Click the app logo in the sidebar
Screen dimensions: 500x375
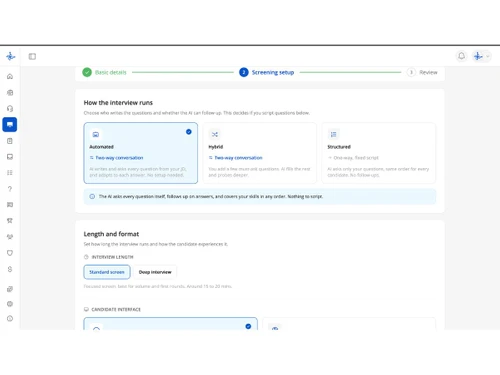pos(10,56)
